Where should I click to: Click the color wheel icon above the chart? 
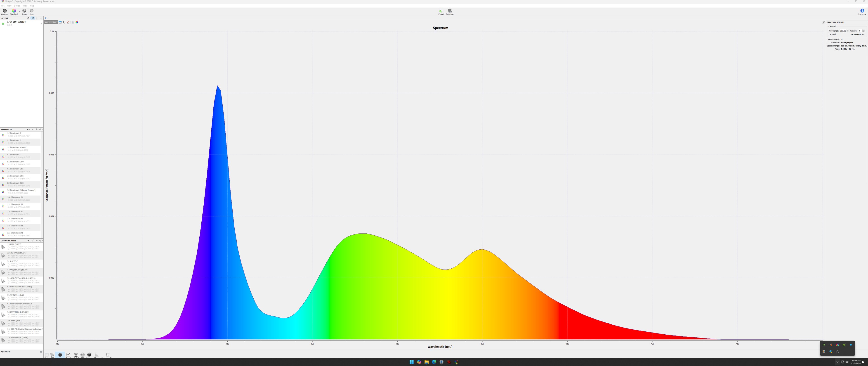tap(77, 22)
